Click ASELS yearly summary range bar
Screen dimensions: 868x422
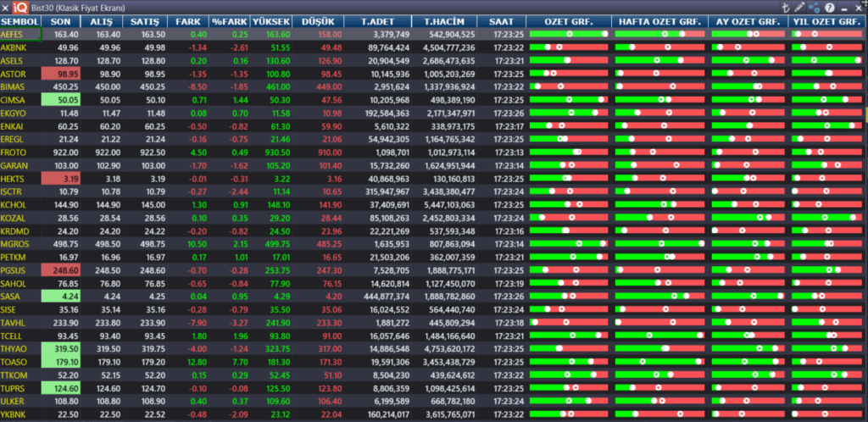click(x=826, y=60)
